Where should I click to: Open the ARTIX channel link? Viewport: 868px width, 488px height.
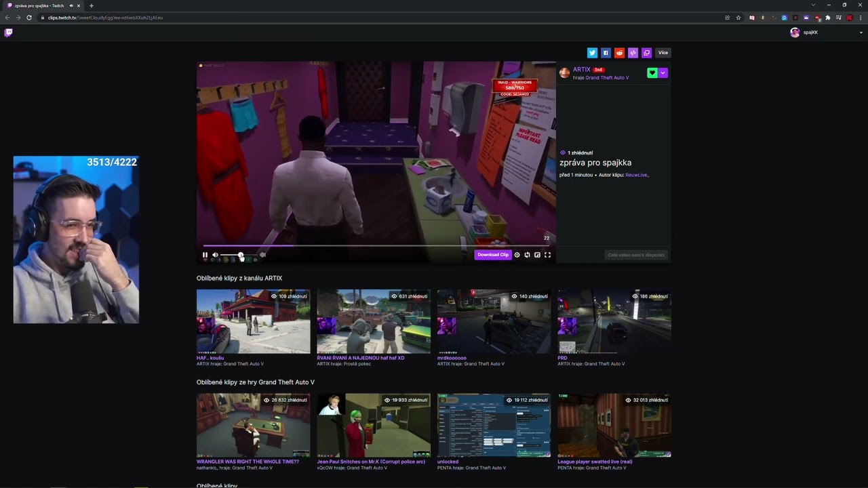coord(581,70)
